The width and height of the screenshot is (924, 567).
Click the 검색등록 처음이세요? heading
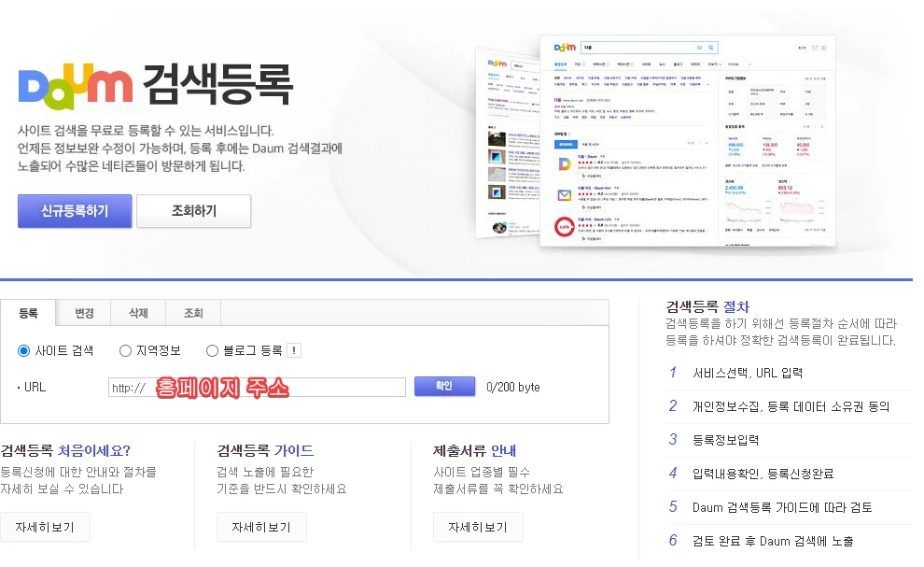65,451
